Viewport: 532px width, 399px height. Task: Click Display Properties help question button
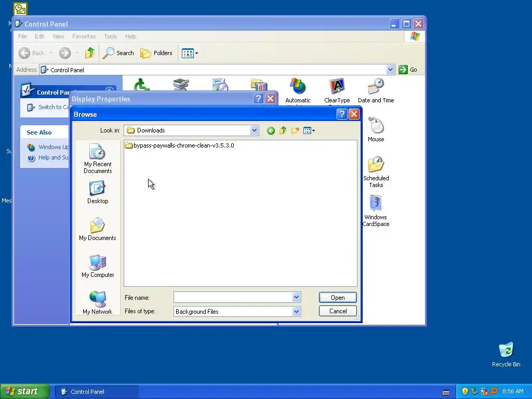pos(258,99)
